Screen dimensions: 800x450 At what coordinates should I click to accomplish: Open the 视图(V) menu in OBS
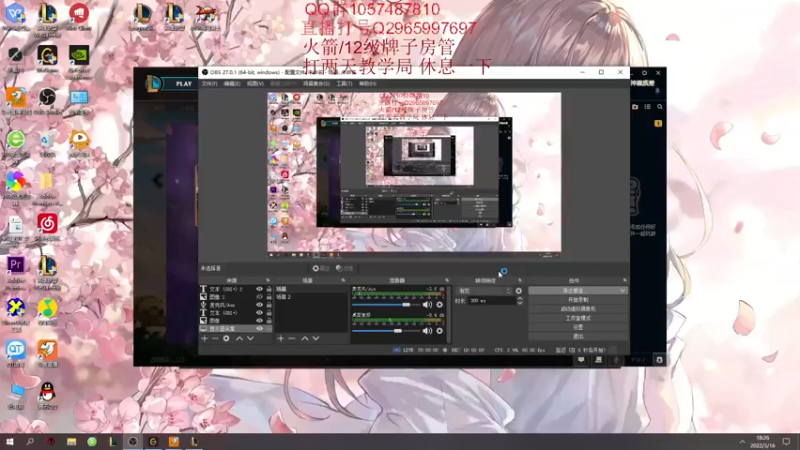(255, 84)
